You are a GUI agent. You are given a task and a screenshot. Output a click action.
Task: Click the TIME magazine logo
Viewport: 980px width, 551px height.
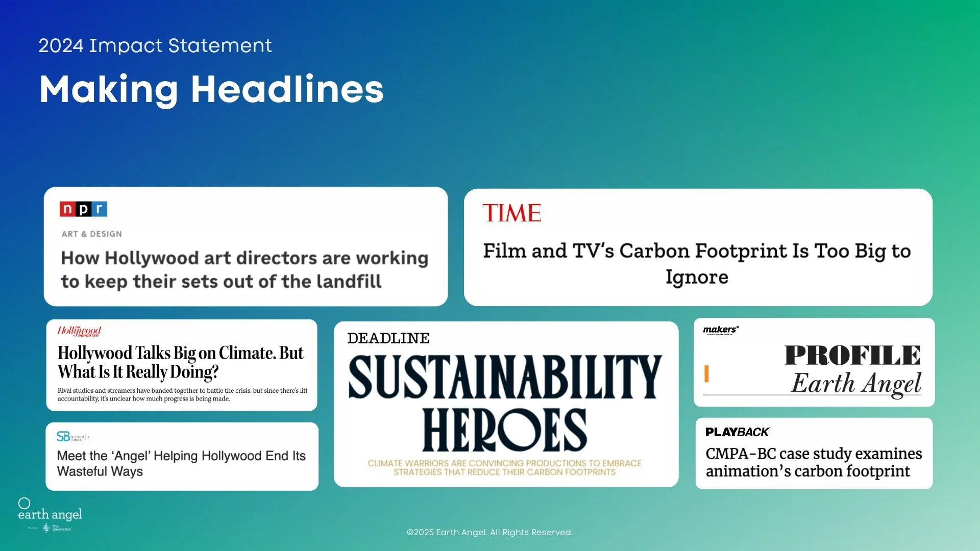click(x=511, y=213)
